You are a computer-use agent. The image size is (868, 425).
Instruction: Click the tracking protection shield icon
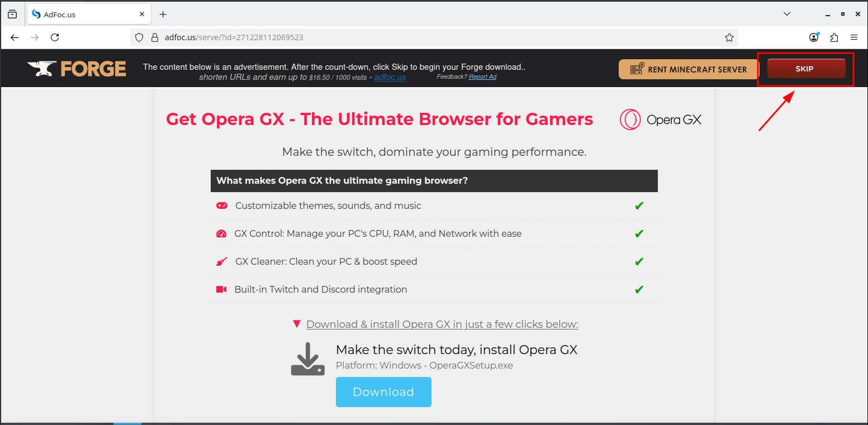click(x=140, y=37)
